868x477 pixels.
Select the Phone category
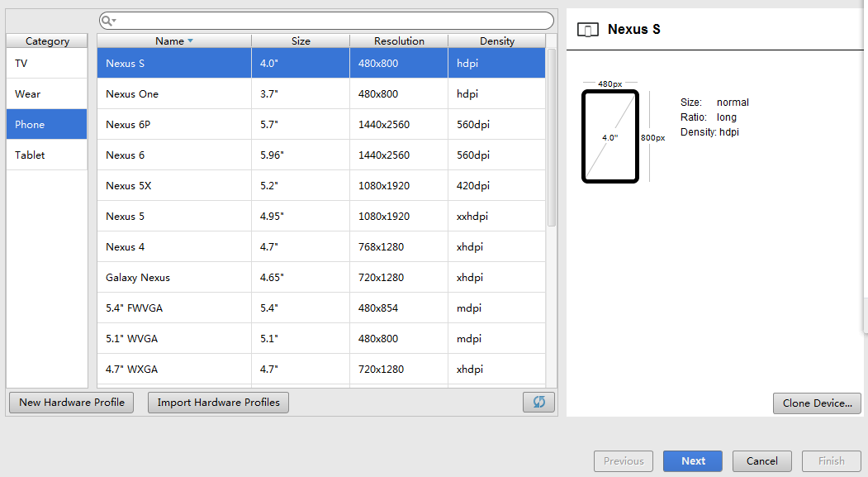click(x=47, y=124)
